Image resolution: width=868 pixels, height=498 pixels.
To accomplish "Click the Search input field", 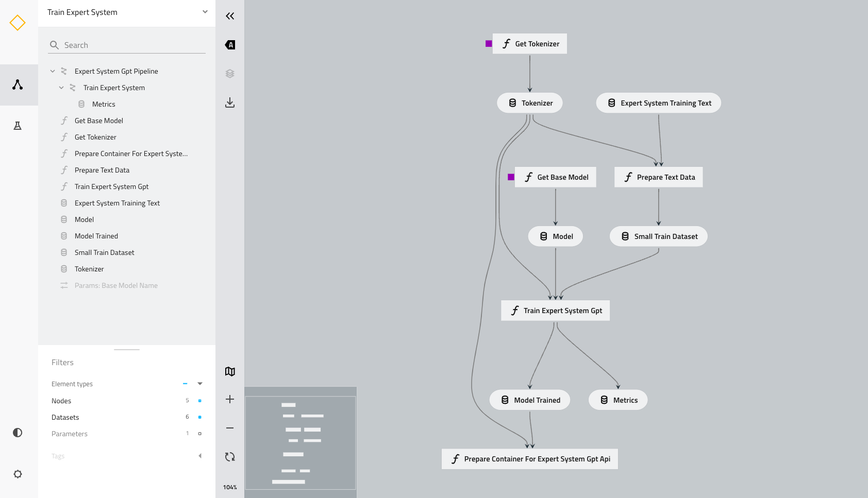I will coord(127,45).
